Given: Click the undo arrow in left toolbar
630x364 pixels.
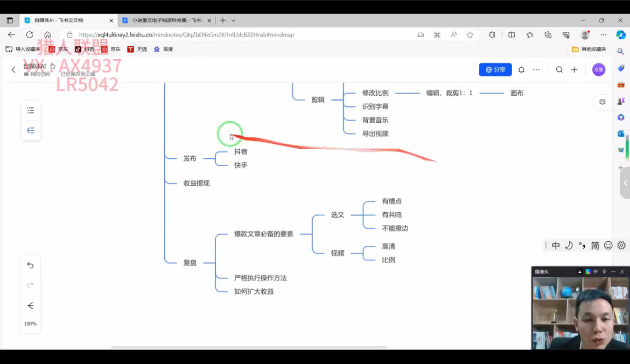Looking at the screenshot, I should [30, 266].
